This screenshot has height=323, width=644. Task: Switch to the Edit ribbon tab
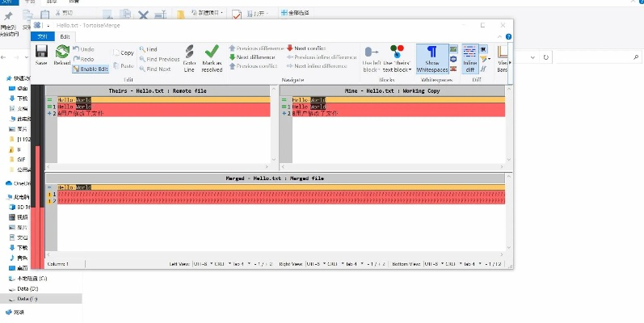(65, 36)
